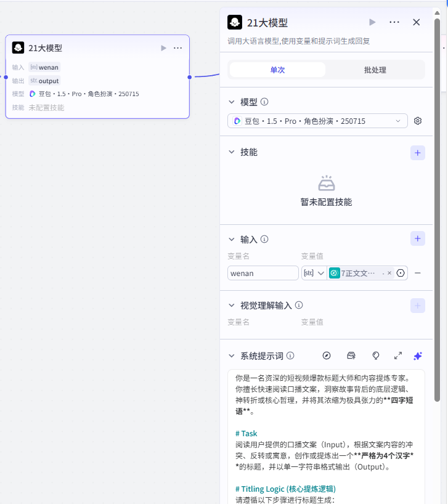Viewport: 448px width, 504px height.
Task: Delete the wenan input row
Action: (x=417, y=273)
